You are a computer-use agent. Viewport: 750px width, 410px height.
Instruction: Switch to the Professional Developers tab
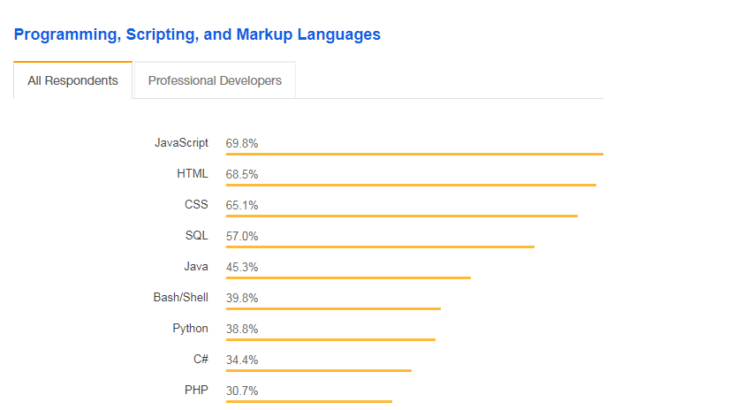tap(214, 81)
